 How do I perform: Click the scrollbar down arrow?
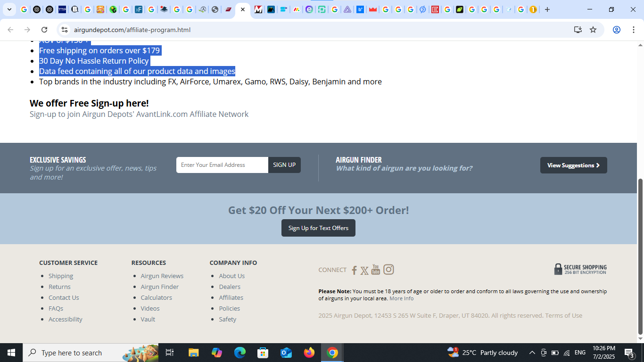(640, 339)
